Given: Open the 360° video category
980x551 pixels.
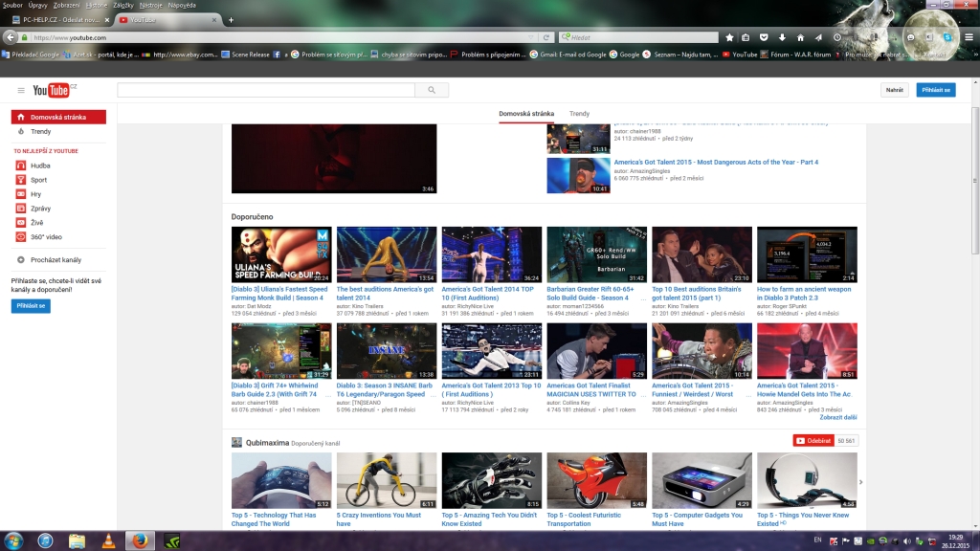Looking at the screenshot, I should pos(45,236).
